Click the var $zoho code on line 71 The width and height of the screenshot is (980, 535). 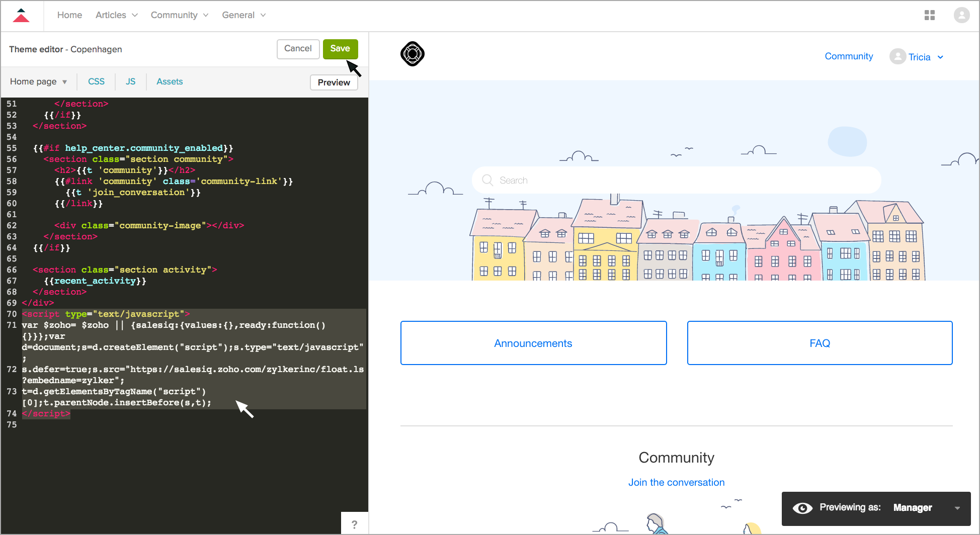pyautogui.click(x=193, y=342)
